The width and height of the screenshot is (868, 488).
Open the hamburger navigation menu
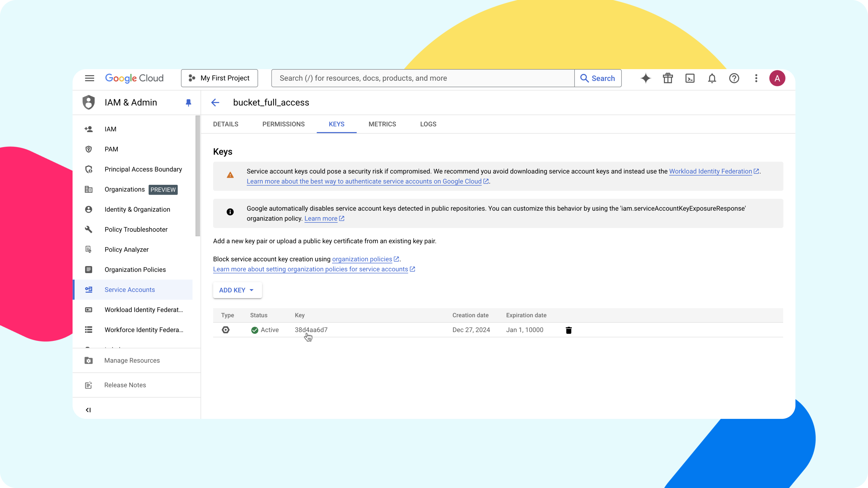tap(89, 78)
